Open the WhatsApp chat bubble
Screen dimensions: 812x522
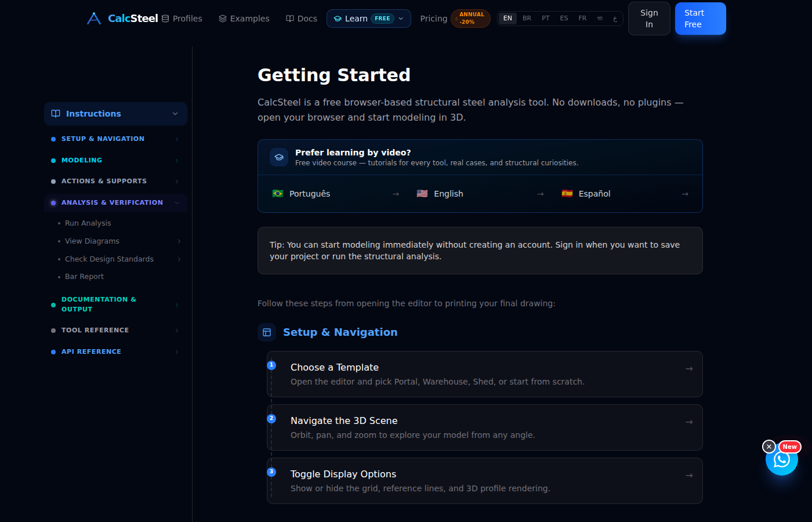click(782, 459)
